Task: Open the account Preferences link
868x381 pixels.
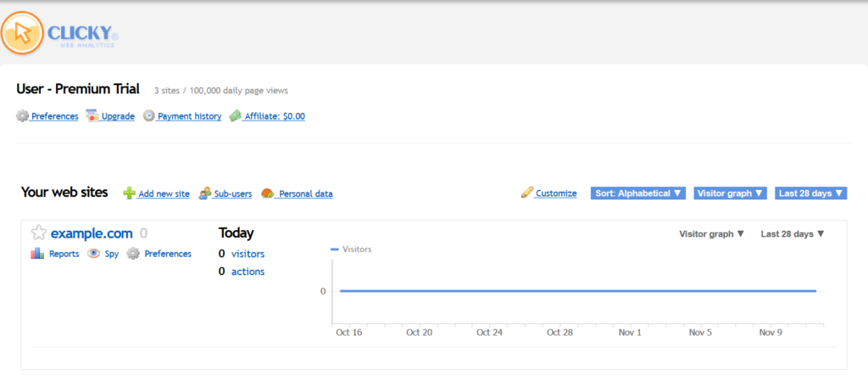Action: [x=55, y=116]
